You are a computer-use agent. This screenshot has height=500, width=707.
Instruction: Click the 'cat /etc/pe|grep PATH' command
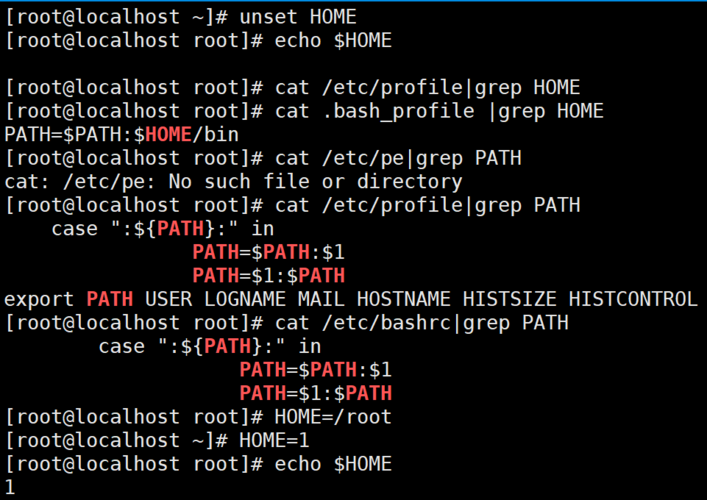pyautogui.click(x=398, y=158)
